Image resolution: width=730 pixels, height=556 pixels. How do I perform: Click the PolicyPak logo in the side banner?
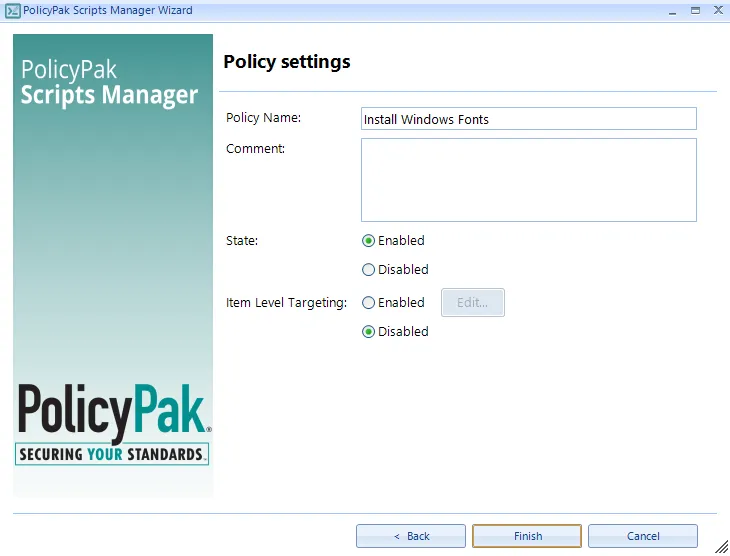111,412
